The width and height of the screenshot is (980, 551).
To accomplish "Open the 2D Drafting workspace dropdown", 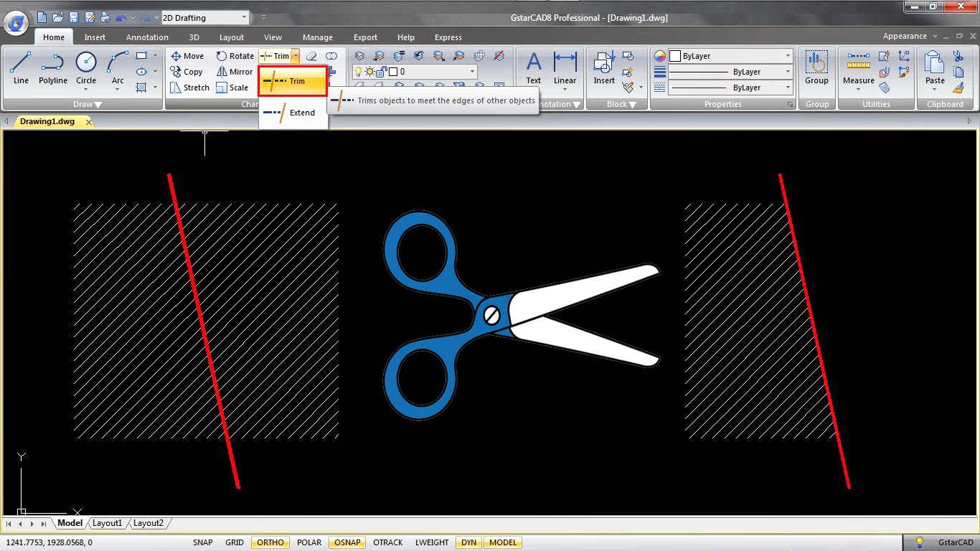I will (x=244, y=17).
